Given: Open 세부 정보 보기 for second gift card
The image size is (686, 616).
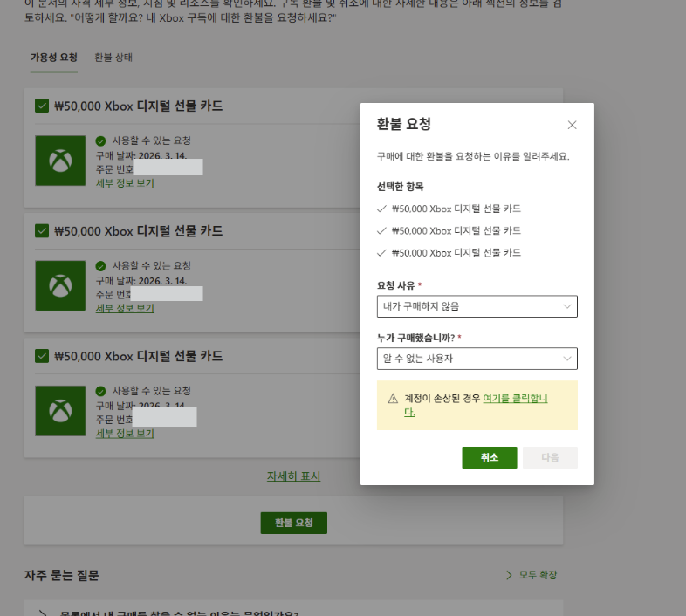Looking at the screenshot, I should coord(125,309).
